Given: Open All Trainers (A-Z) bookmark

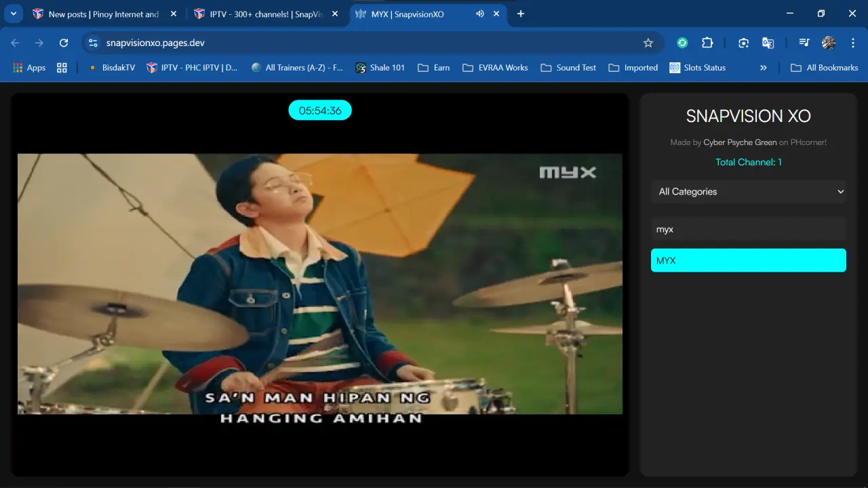Looking at the screenshot, I should pos(297,68).
